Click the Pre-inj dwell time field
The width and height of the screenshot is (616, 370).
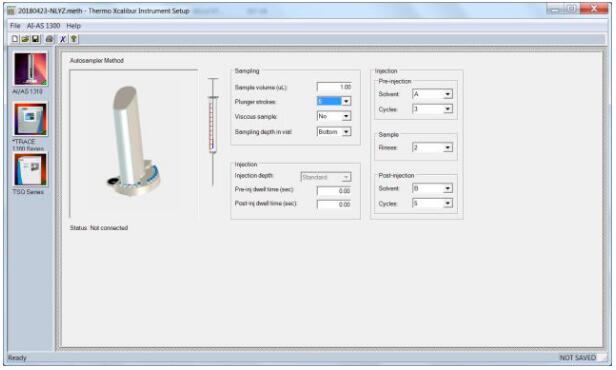[334, 190]
